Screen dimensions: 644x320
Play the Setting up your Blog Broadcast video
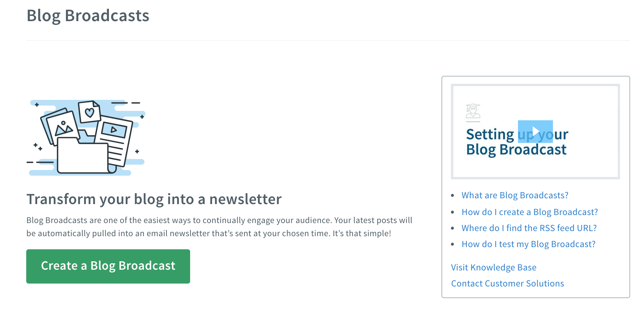click(535, 131)
